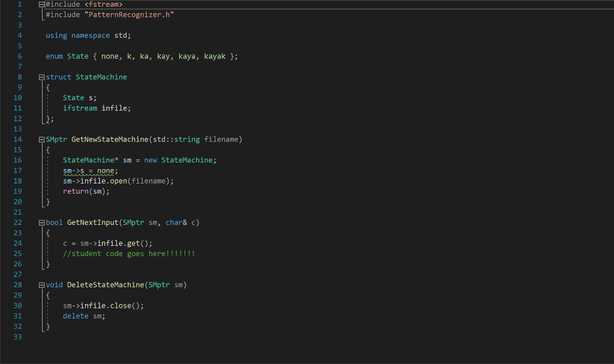This screenshot has height=364, width=614.
Task: Collapse the GetNextInput function
Action: (41, 223)
